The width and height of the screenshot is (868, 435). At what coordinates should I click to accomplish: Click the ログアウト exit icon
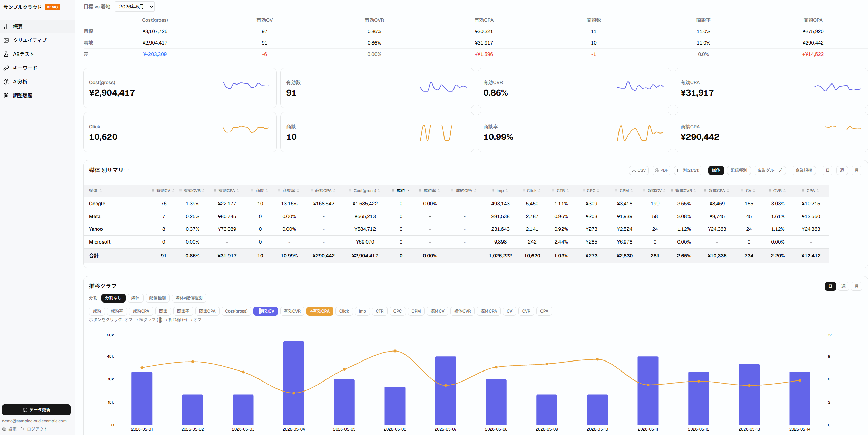pos(23,429)
